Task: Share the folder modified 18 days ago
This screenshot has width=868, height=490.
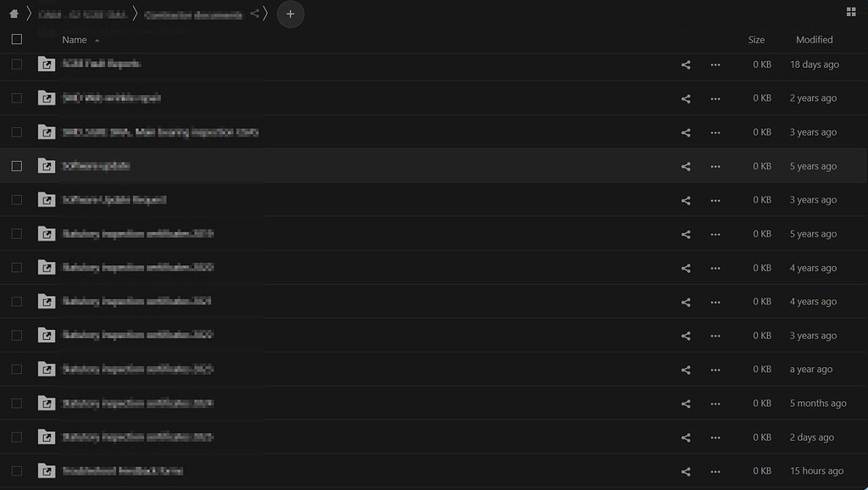Action: [686, 64]
